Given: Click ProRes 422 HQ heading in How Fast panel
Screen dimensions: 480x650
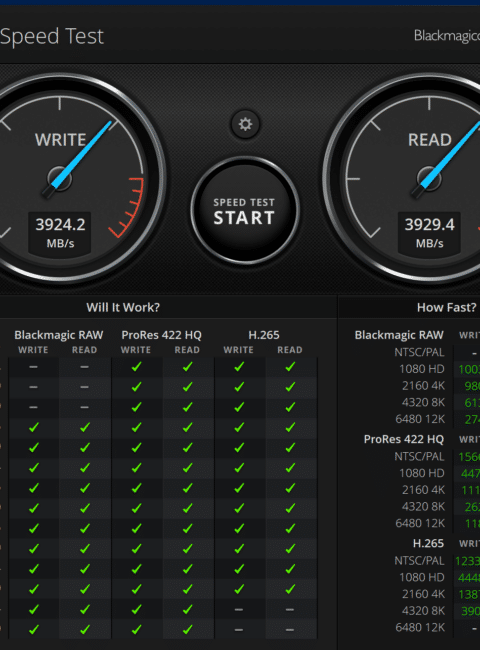Looking at the screenshot, I should [404, 439].
